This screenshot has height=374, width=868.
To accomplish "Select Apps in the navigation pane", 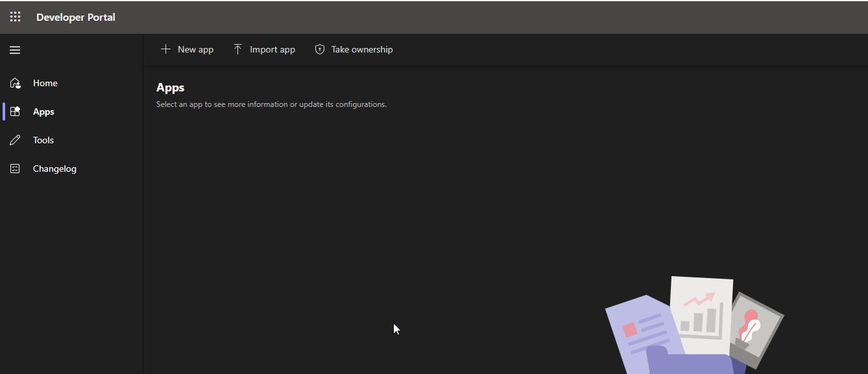I will click(x=43, y=111).
